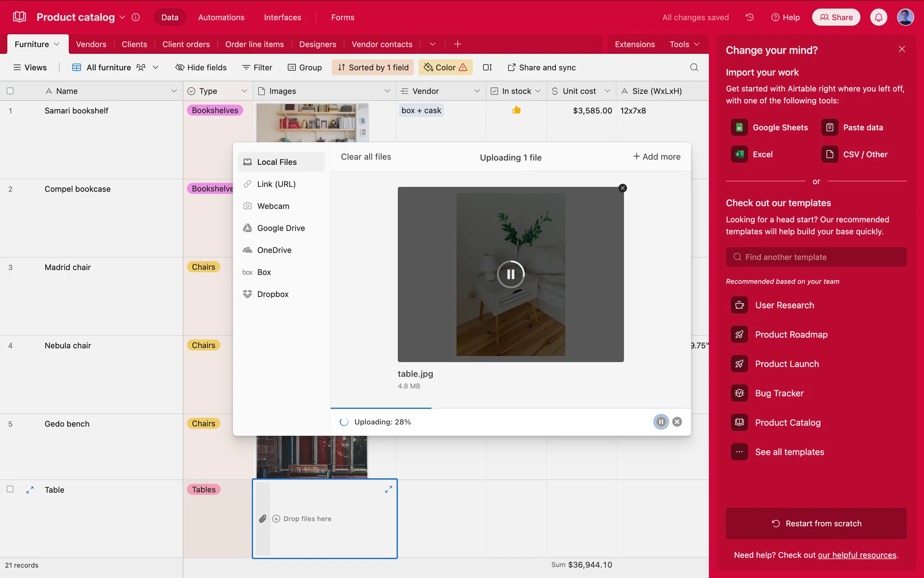The width and height of the screenshot is (924, 578).
Task: Switch to the Automations tab
Action: pos(221,17)
